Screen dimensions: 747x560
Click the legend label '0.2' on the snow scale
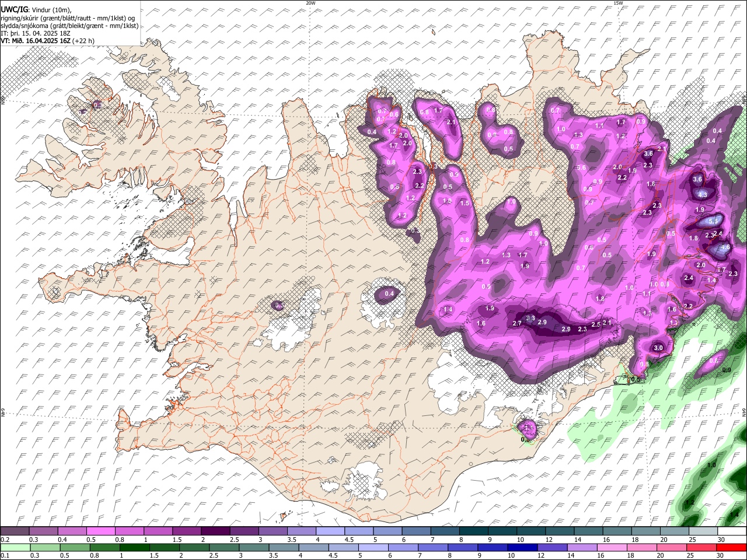click(5, 540)
